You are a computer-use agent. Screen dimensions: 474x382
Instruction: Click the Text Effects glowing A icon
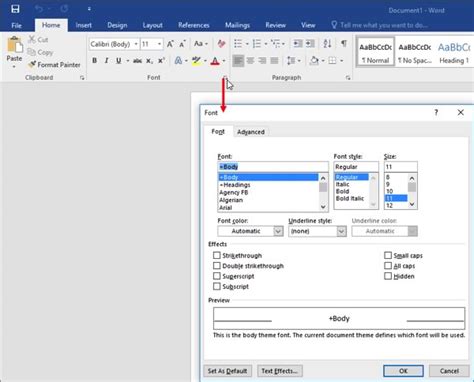click(x=178, y=61)
